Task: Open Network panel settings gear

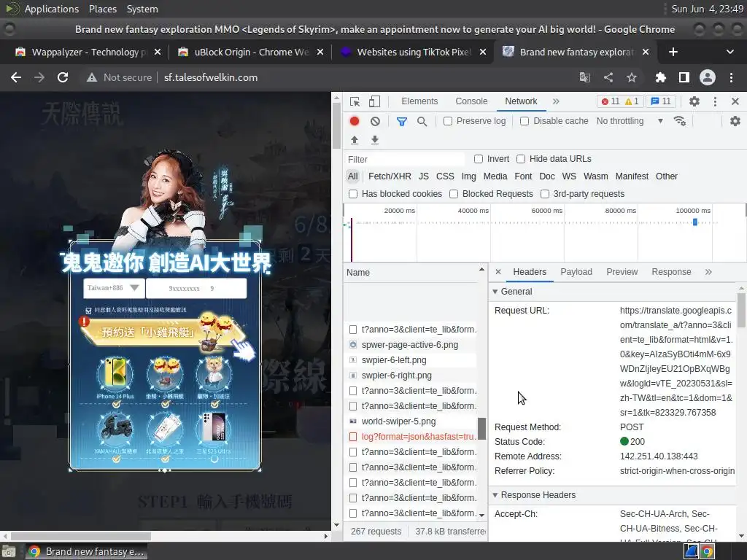Action: [x=735, y=121]
